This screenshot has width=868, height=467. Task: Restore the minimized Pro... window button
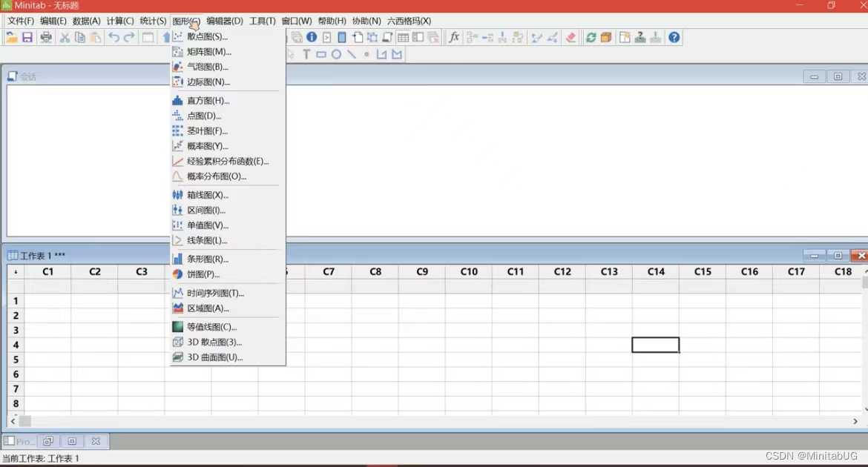(48, 442)
